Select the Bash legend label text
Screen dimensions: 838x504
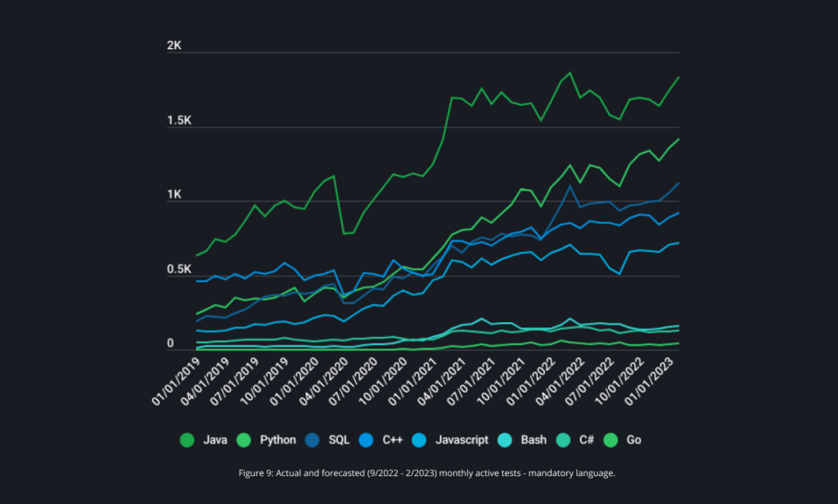click(x=534, y=440)
